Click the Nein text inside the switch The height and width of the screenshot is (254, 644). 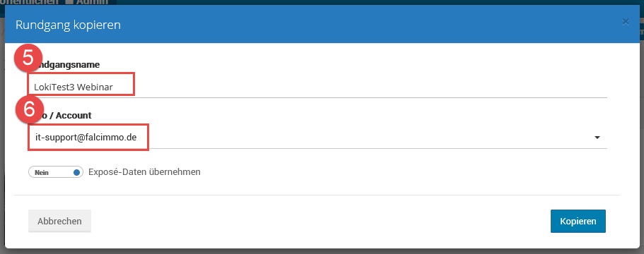[42, 173]
